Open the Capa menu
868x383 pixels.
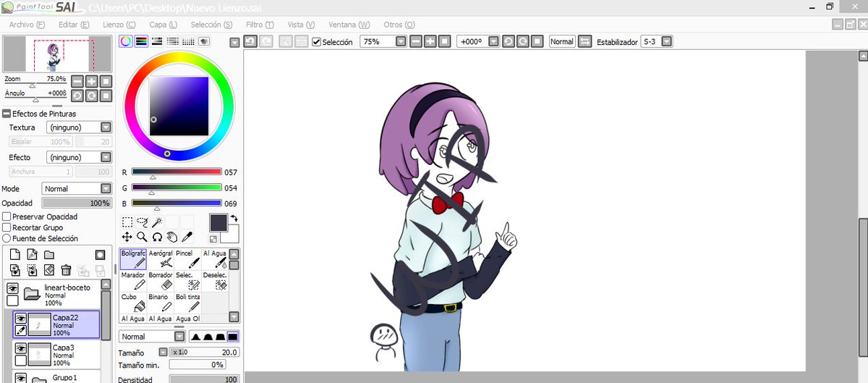click(163, 25)
